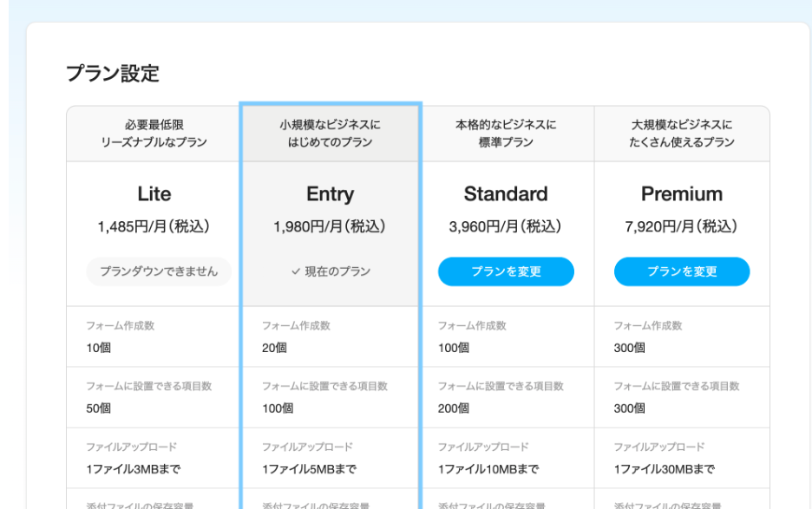Click Standard's フォーム作成数 value 100個

click(x=454, y=348)
